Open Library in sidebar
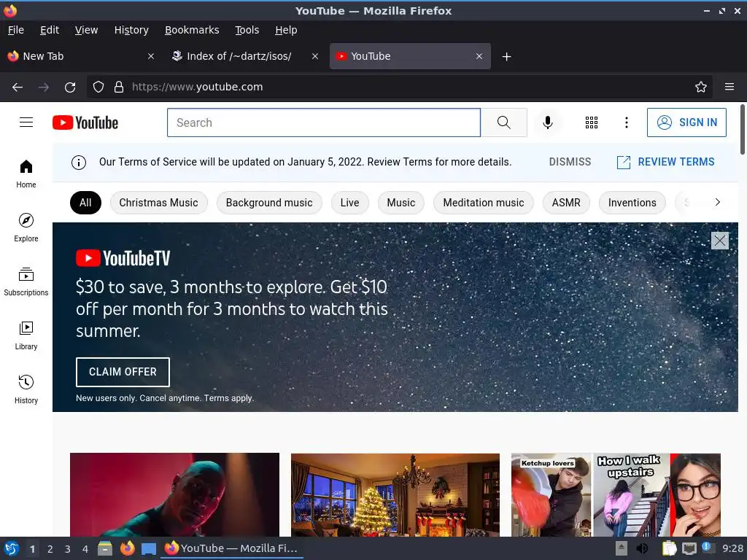This screenshot has width=747, height=560. point(26,335)
